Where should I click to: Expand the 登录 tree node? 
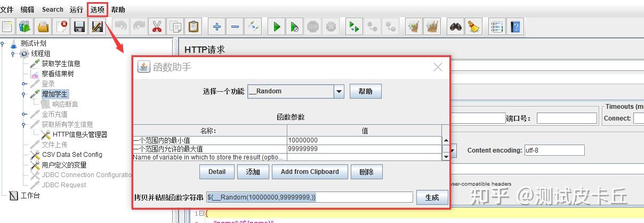pos(24,84)
